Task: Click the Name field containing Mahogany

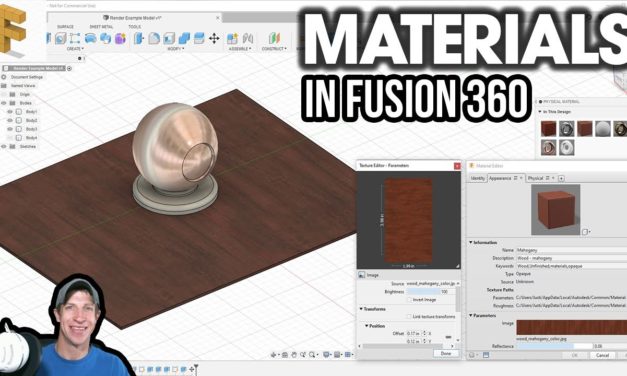Action: [571, 250]
